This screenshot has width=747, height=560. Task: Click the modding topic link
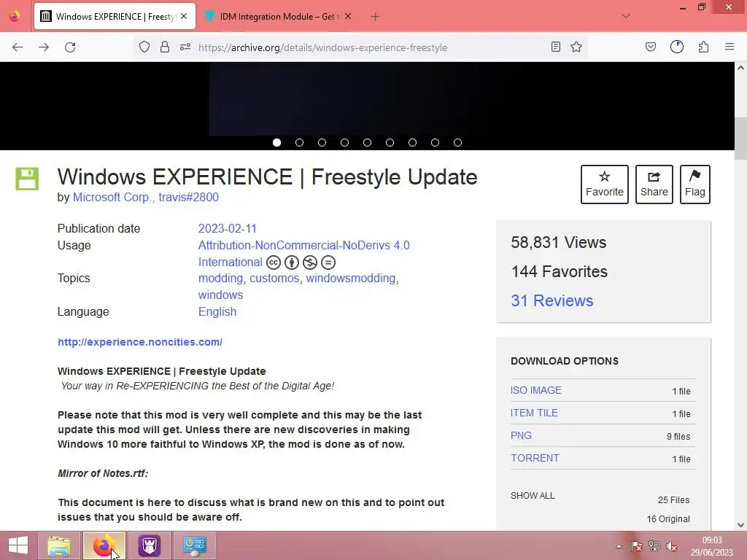coord(220,278)
